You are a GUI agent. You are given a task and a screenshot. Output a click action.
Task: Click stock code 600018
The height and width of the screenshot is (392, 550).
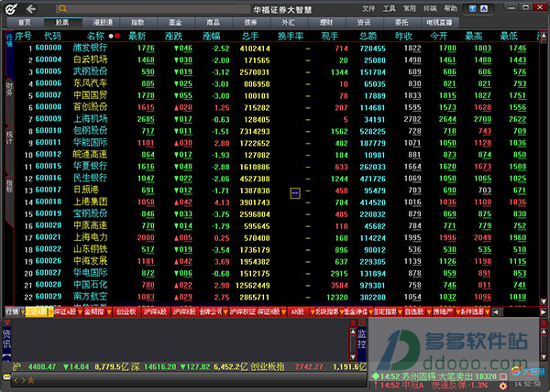click(x=49, y=201)
